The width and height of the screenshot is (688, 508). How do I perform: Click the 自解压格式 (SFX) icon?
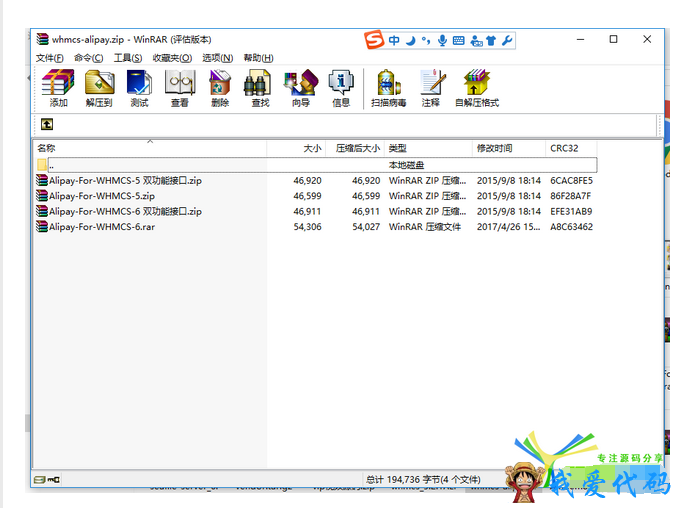[477, 88]
